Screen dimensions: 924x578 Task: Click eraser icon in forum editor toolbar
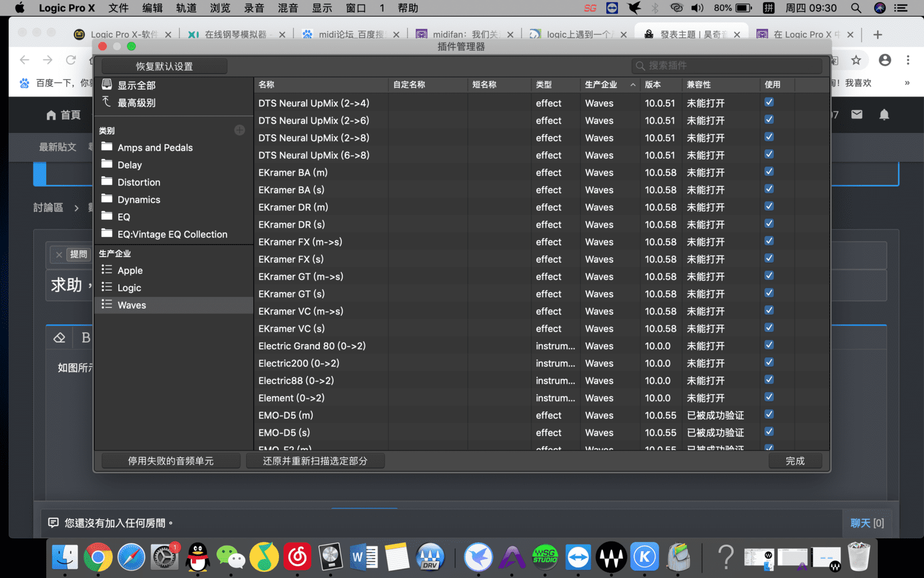[x=59, y=338]
